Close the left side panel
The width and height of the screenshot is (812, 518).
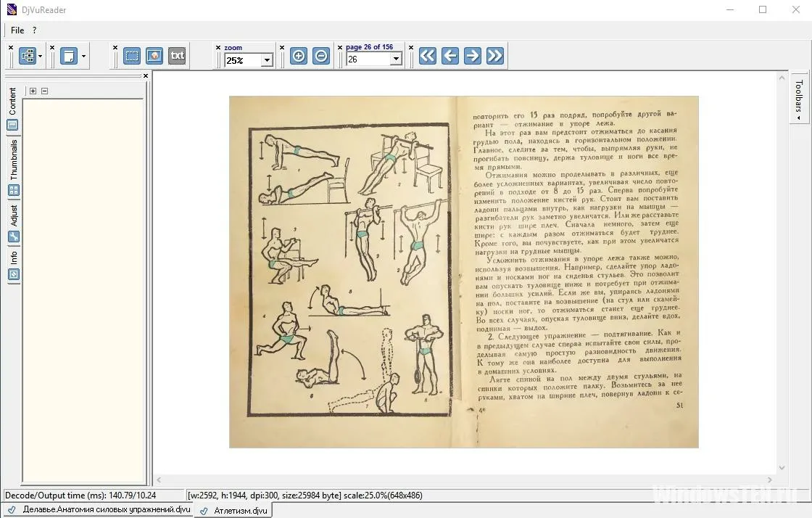point(145,76)
